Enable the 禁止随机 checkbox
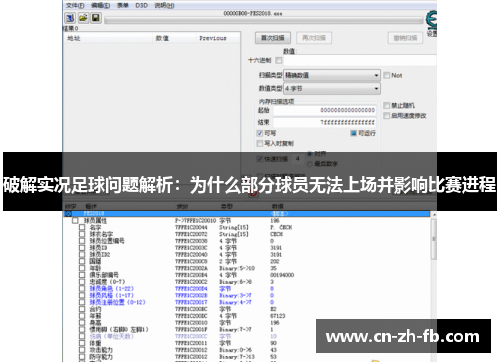This screenshot has height=362, width=500. (x=387, y=106)
